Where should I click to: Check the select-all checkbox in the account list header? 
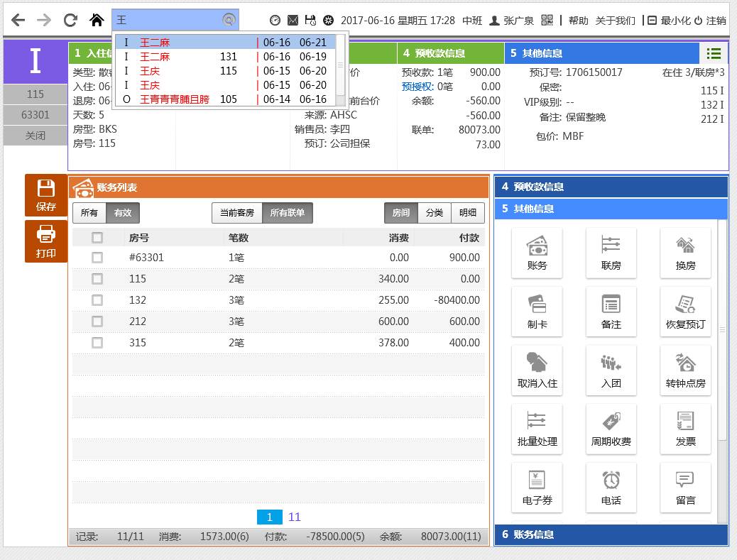click(x=97, y=237)
